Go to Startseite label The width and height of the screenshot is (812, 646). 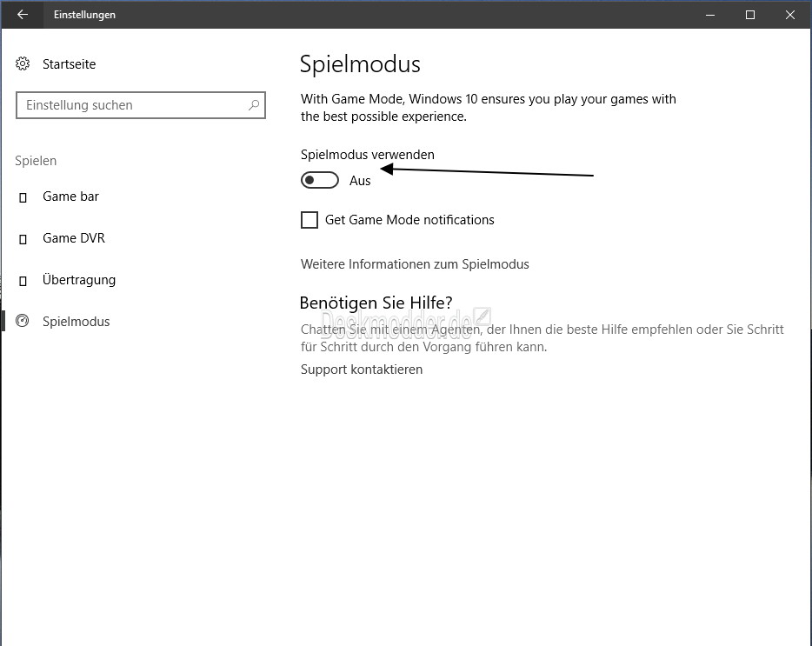click(69, 64)
